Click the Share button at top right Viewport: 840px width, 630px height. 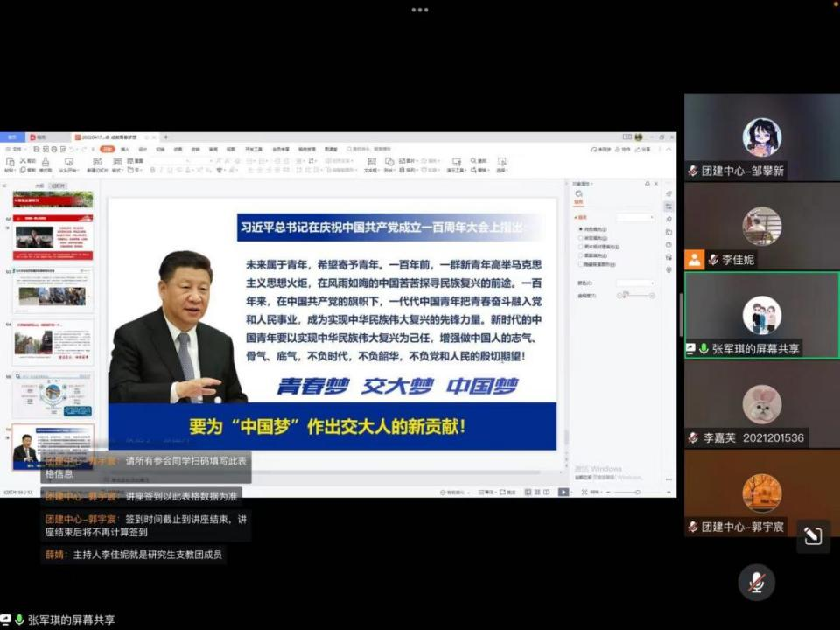644,150
